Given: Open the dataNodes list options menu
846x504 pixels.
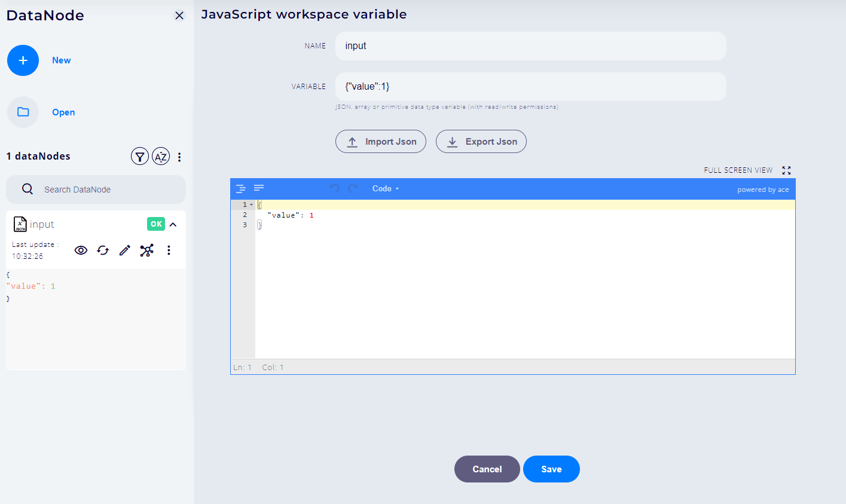Looking at the screenshot, I should click(179, 157).
